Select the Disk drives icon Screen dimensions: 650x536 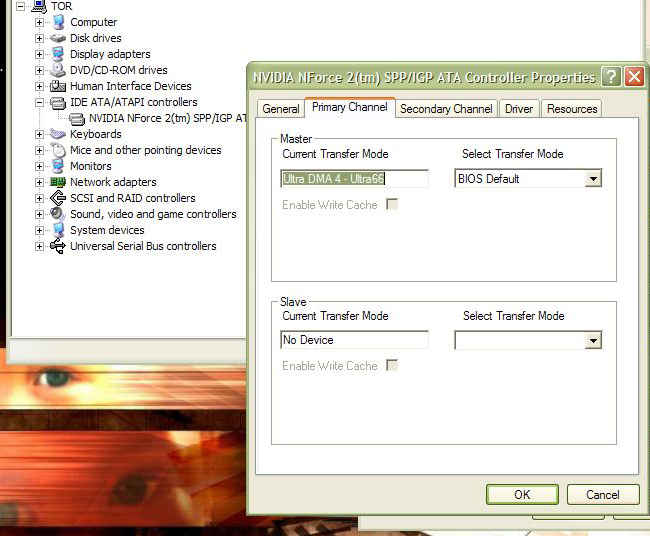pos(58,38)
